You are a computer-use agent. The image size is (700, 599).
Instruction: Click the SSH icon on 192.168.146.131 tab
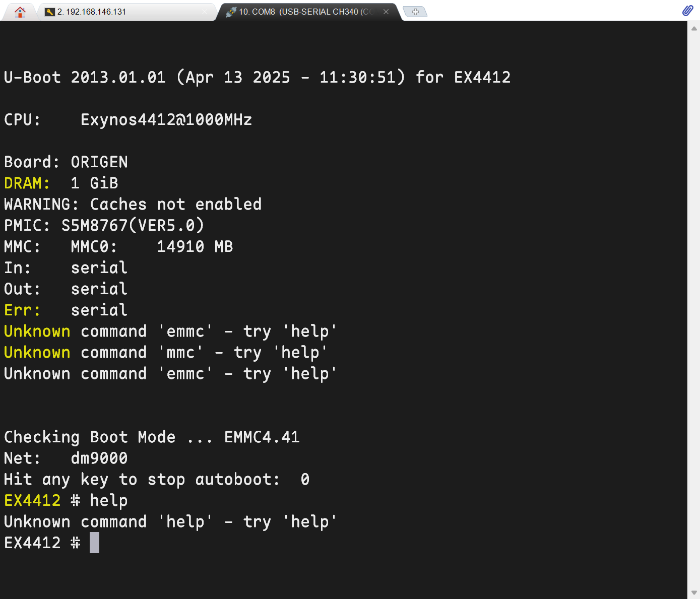(49, 12)
